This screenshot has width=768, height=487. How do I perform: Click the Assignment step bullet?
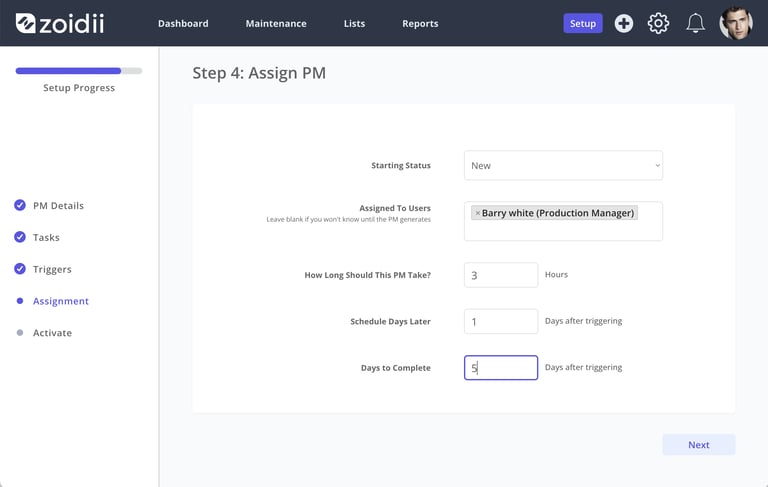coord(20,301)
